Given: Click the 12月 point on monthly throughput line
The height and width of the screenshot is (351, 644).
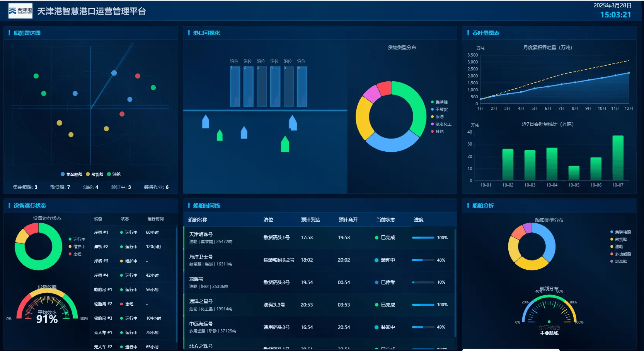Looking at the screenshot, I should pyautogui.click(x=629, y=73).
